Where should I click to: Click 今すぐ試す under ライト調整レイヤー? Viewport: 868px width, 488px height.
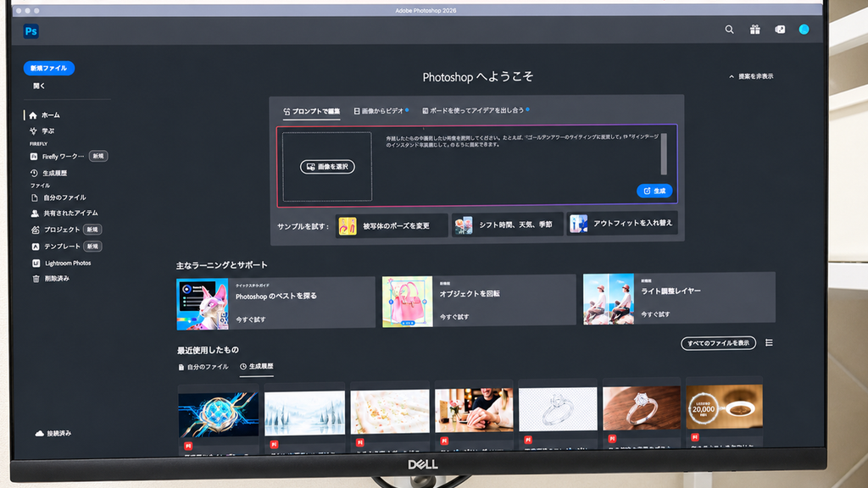(x=655, y=314)
